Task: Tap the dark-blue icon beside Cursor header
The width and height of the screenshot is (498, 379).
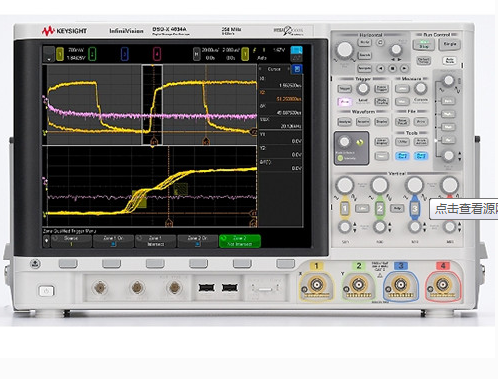Action: [x=297, y=69]
